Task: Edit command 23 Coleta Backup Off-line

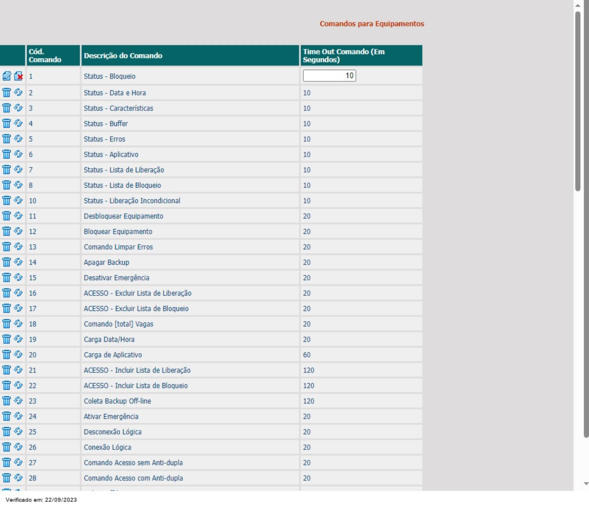Action: click(x=18, y=401)
